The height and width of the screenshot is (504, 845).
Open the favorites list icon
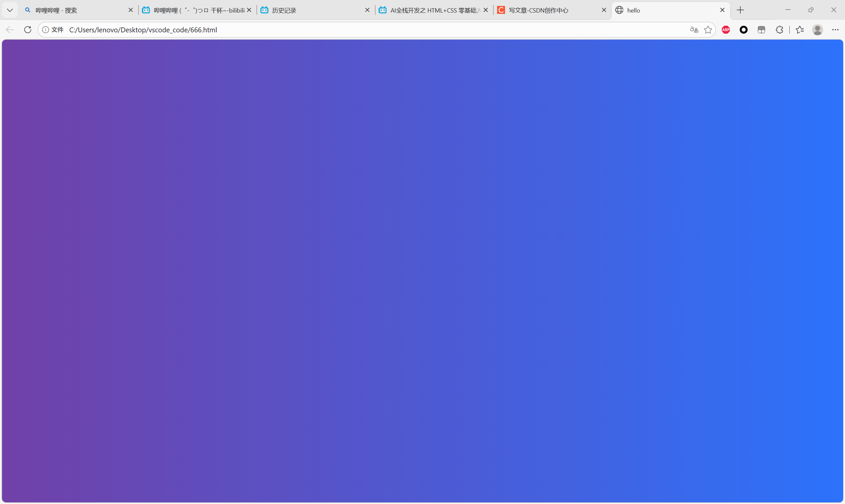click(x=800, y=30)
